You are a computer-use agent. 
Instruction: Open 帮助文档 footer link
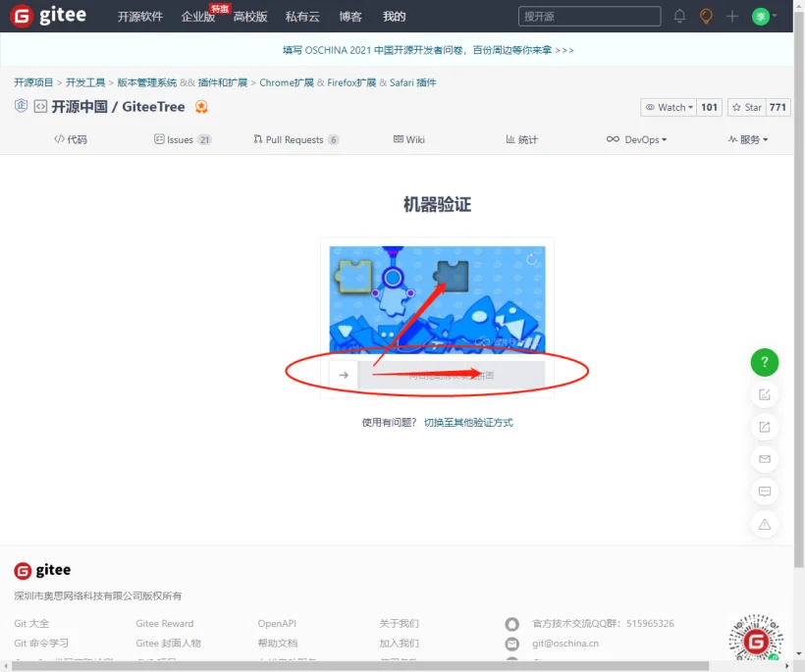277,644
